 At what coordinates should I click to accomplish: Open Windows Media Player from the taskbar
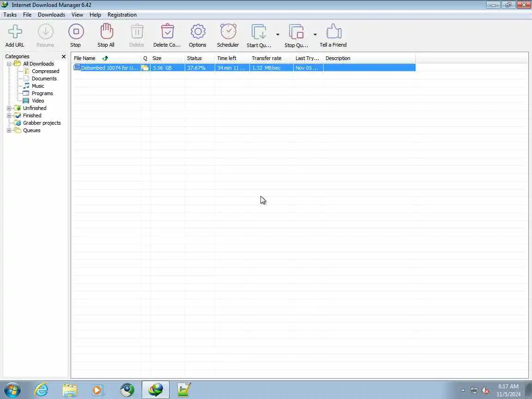pyautogui.click(x=98, y=390)
